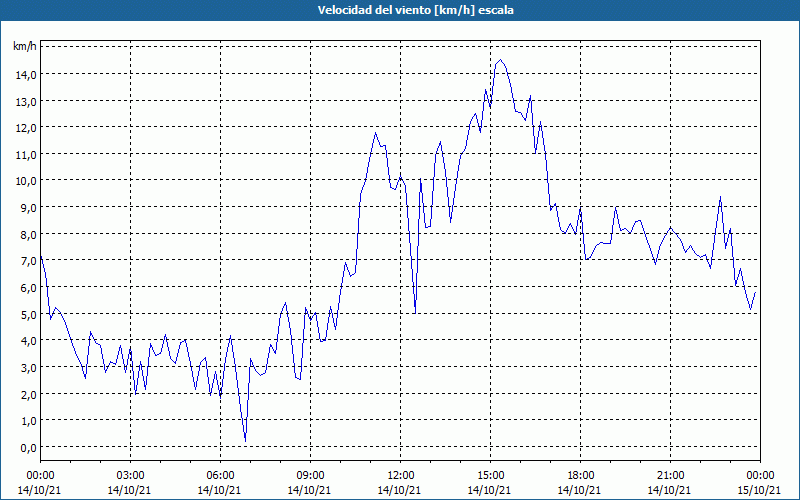This screenshot has height=500, width=800.
Task: Click the '5,0' y-axis label
Action: click(x=28, y=314)
